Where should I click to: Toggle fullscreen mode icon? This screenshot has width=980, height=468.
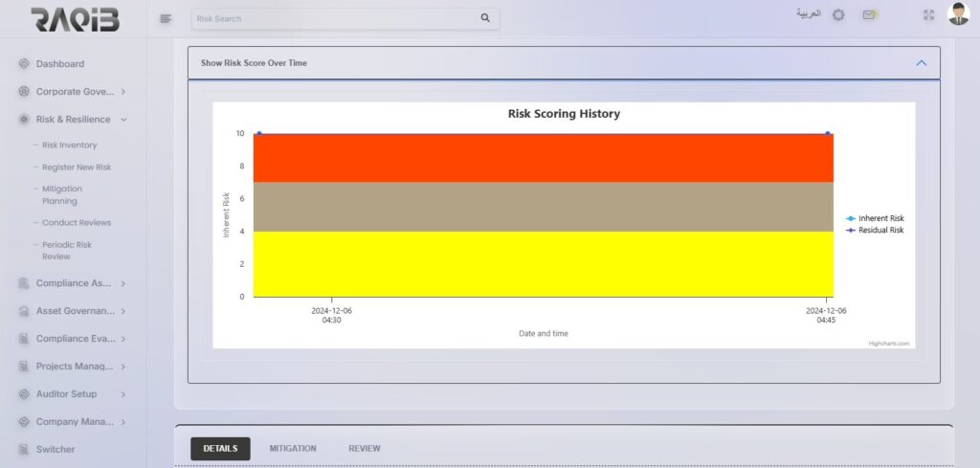click(927, 15)
